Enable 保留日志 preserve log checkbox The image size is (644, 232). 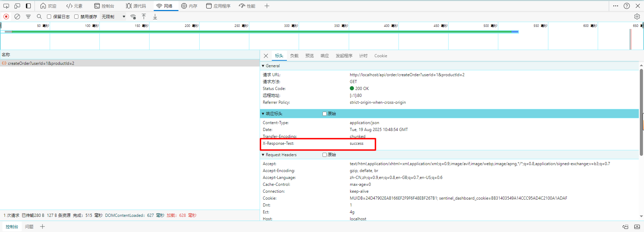[49, 17]
